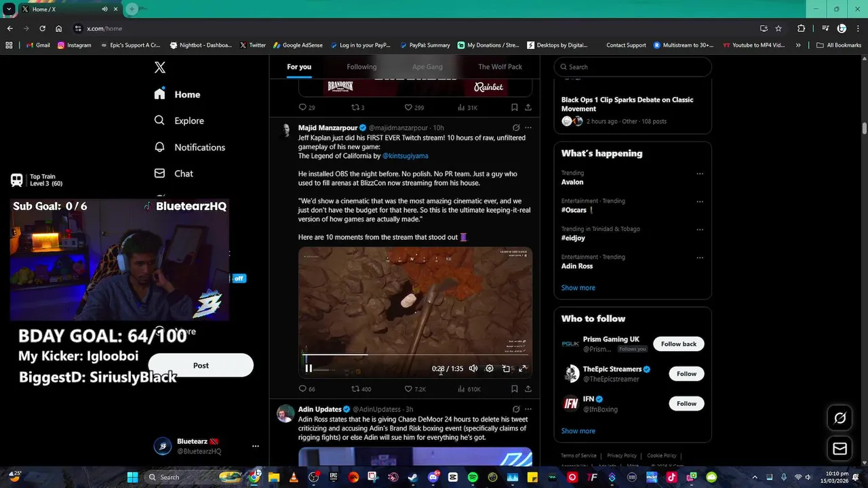Toggle picture-in-picture for the video
The height and width of the screenshot is (488, 868).
(506, 369)
